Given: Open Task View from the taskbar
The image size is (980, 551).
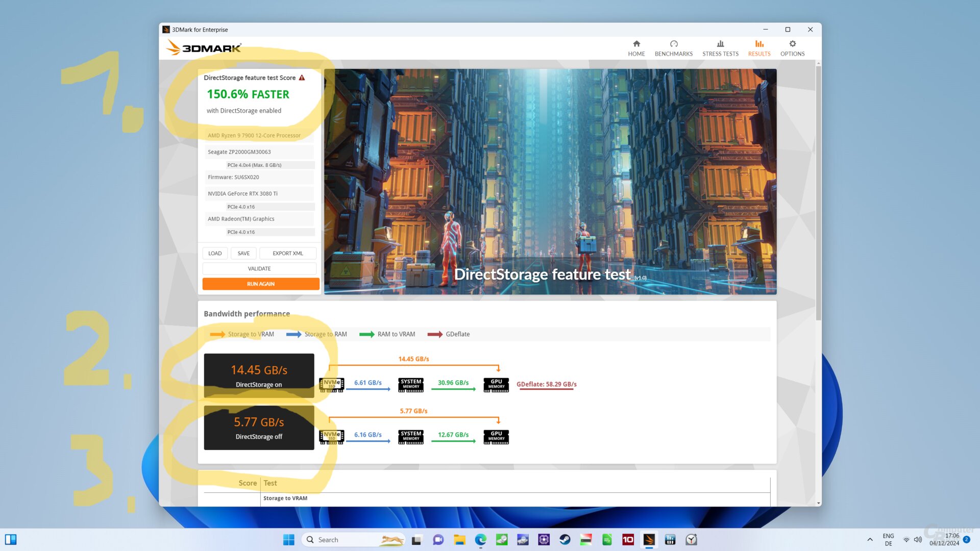Looking at the screenshot, I should pyautogui.click(x=416, y=540).
